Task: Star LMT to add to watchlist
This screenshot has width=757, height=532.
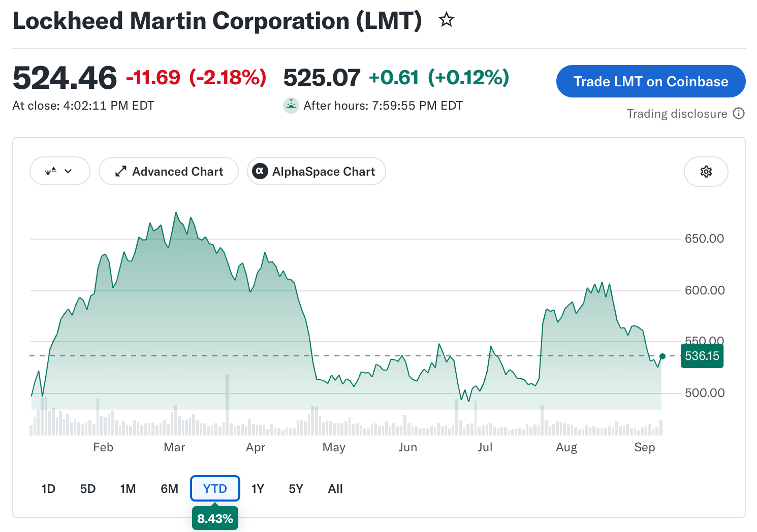Action: [447, 20]
